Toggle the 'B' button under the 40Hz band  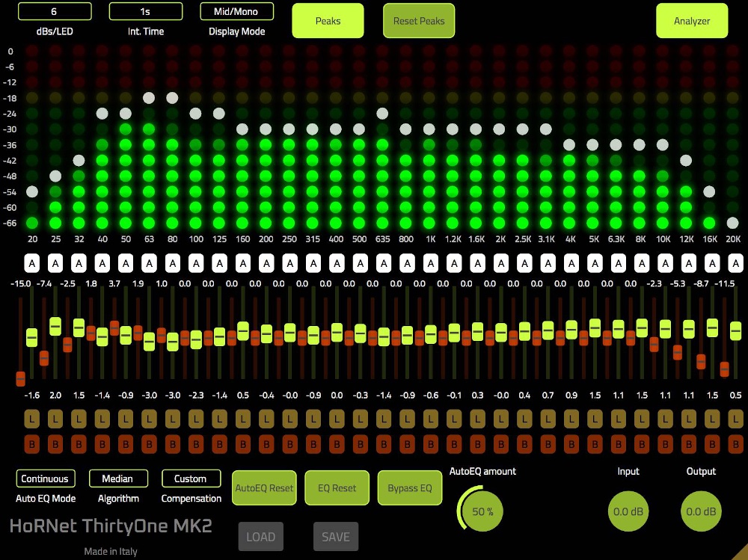(102, 444)
